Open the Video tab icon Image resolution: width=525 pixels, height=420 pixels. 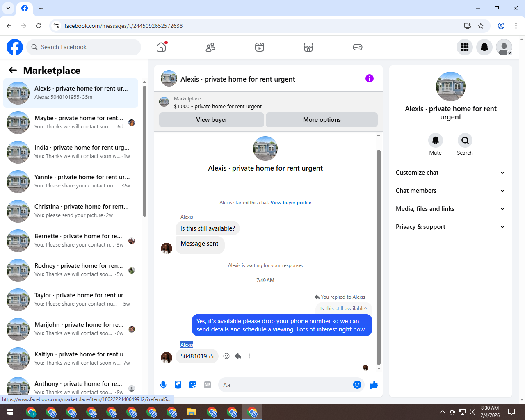tap(260, 47)
